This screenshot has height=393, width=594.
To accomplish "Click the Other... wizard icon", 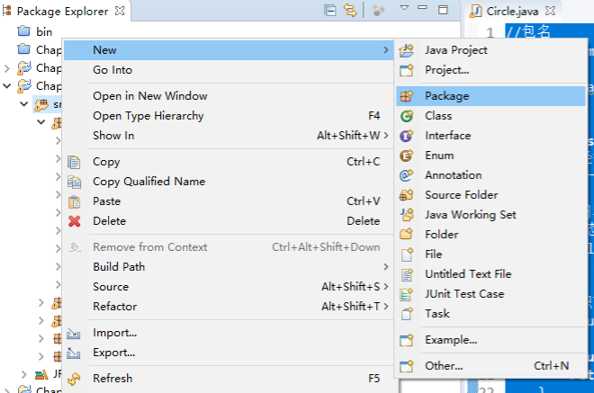I will [407, 366].
